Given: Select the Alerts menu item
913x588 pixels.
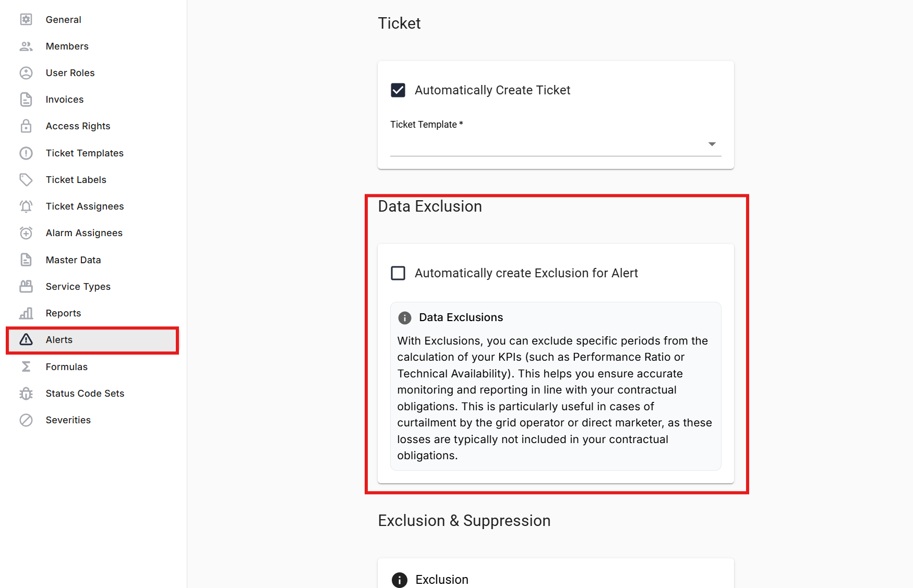Looking at the screenshot, I should [x=59, y=340].
